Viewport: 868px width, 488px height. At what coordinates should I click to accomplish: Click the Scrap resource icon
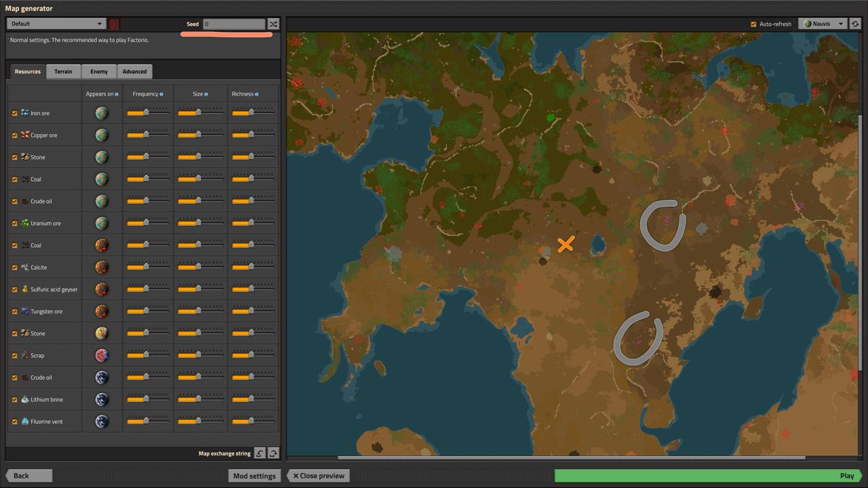24,355
